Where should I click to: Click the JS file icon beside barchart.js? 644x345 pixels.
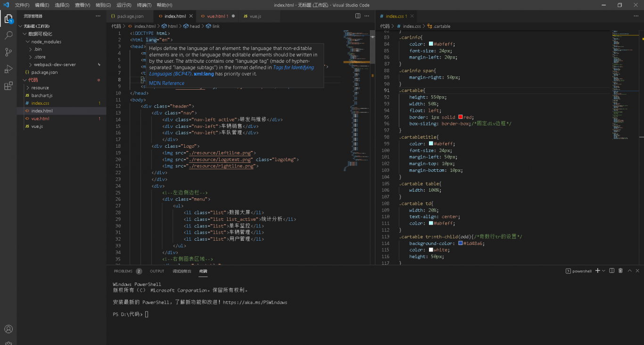tap(27, 95)
